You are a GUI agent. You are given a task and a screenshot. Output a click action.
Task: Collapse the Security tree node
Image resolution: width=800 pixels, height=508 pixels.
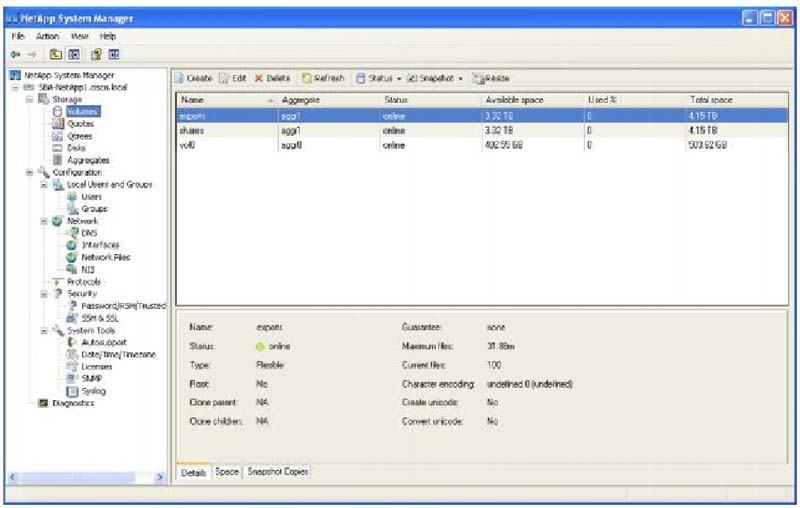click(44, 294)
